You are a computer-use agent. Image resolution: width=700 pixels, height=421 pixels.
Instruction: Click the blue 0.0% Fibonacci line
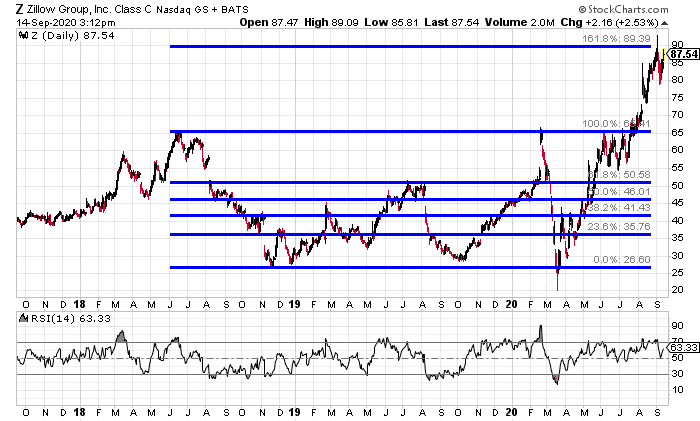click(410, 267)
